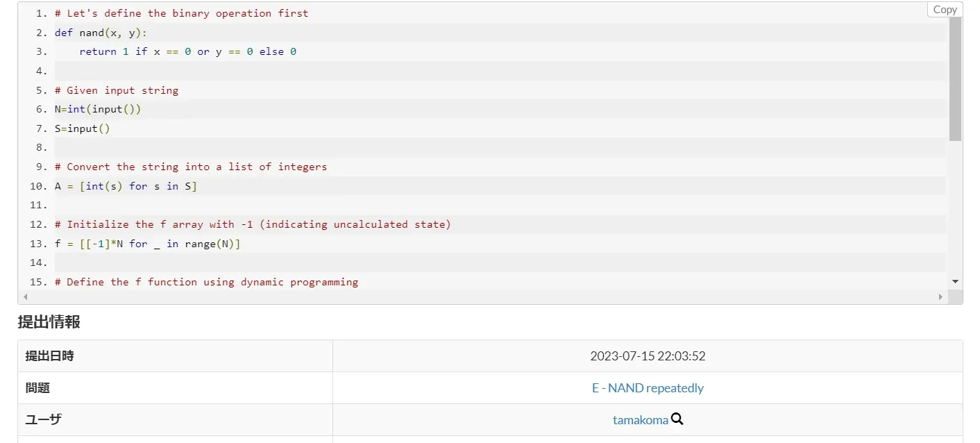Click the magnifier icon beside tamakoma
The height and width of the screenshot is (443, 980).
(x=677, y=419)
